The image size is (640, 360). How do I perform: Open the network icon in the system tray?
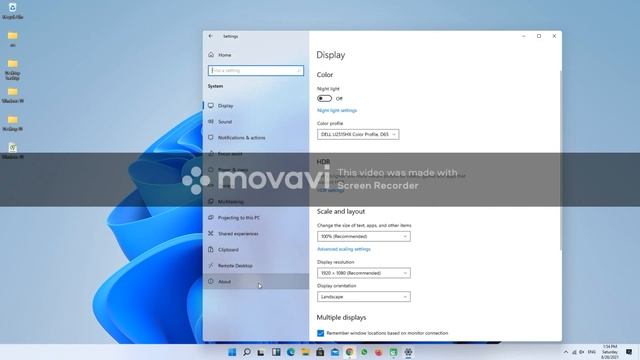coord(574,352)
